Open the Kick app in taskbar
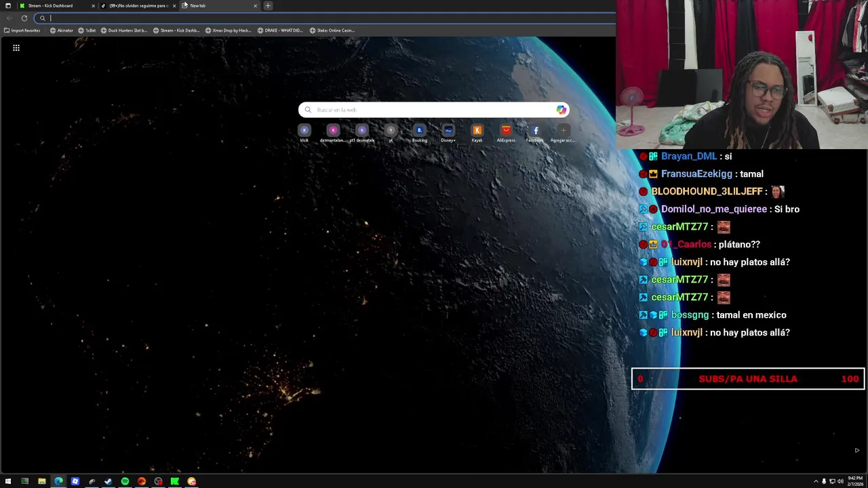 [x=175, y=481]
